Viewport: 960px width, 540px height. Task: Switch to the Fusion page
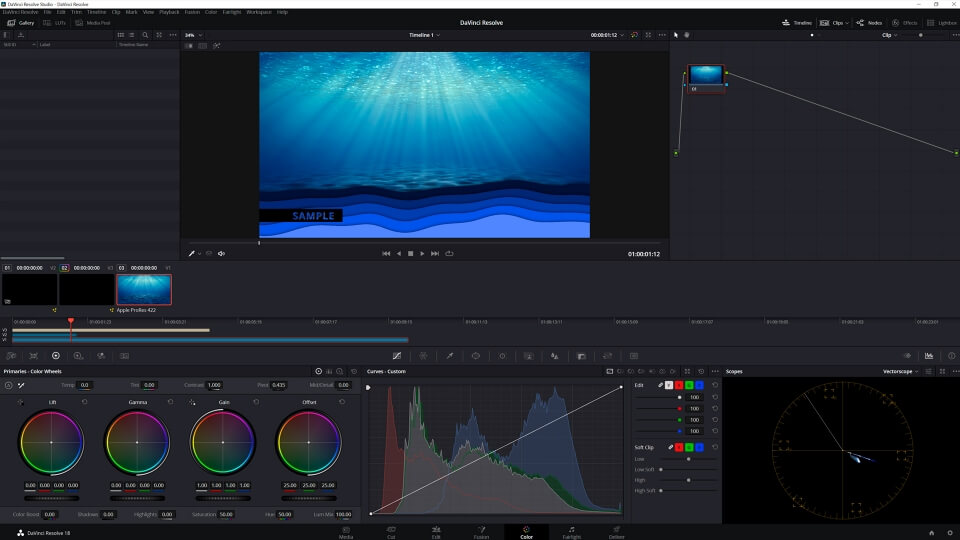[x=481, y=532]
